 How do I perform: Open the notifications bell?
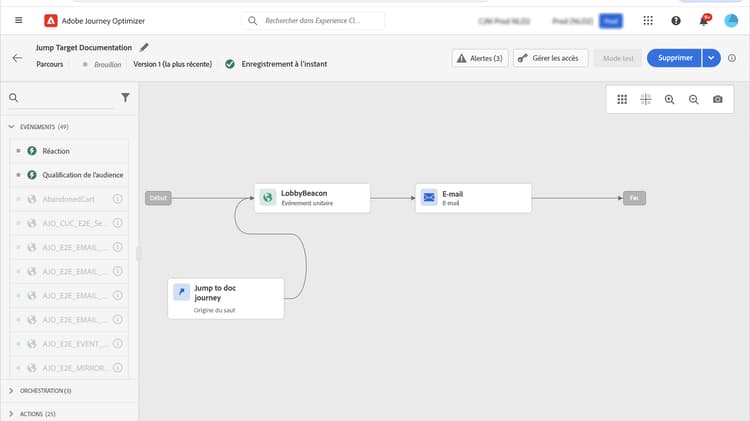tap(704, 21)
